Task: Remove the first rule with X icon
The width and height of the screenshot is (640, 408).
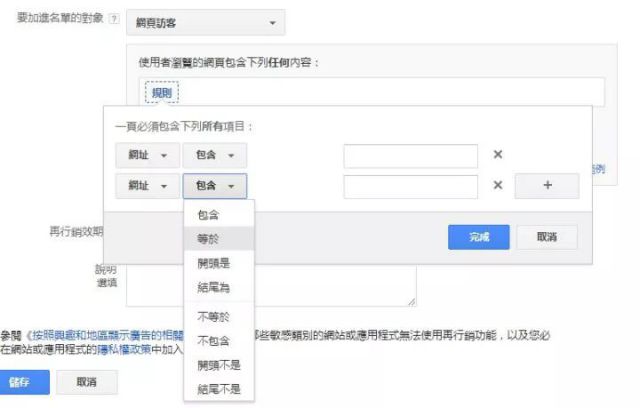Action: tap(497, 155)
